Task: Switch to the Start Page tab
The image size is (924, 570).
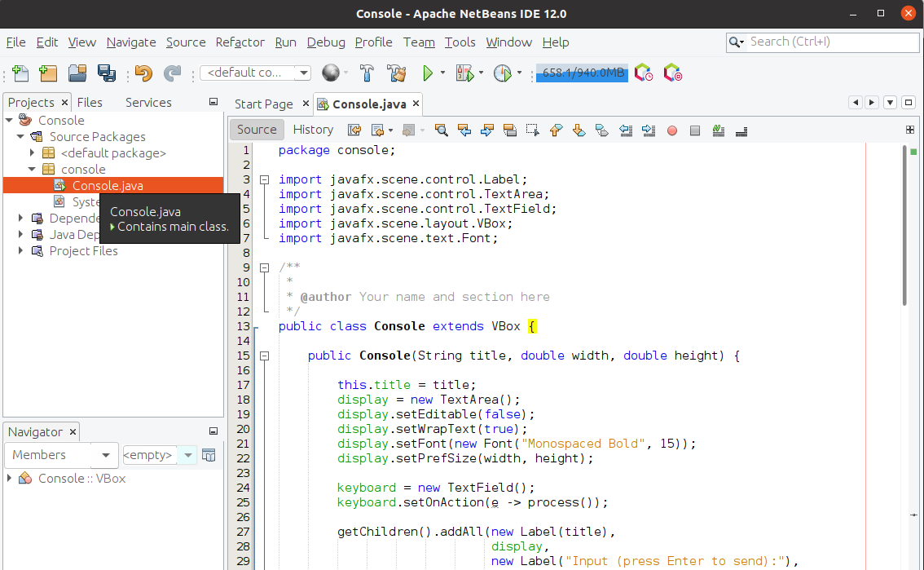Action: 263,104
